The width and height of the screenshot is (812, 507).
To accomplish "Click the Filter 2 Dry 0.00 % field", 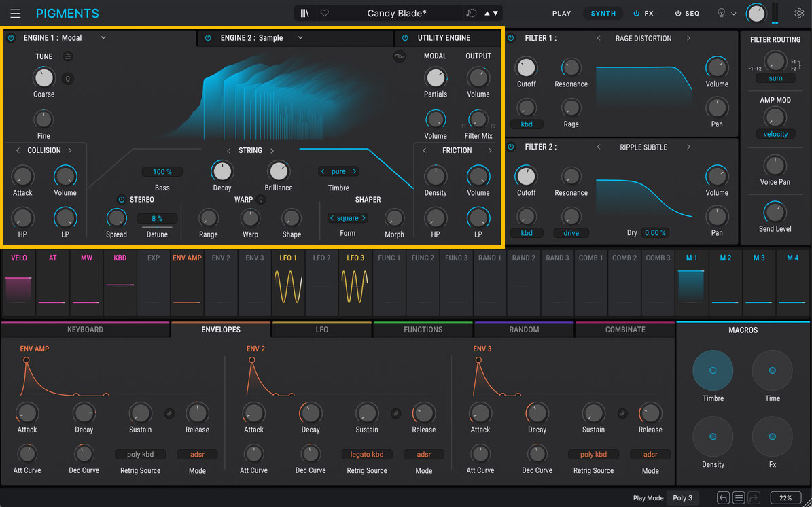I will click(655, 233).
